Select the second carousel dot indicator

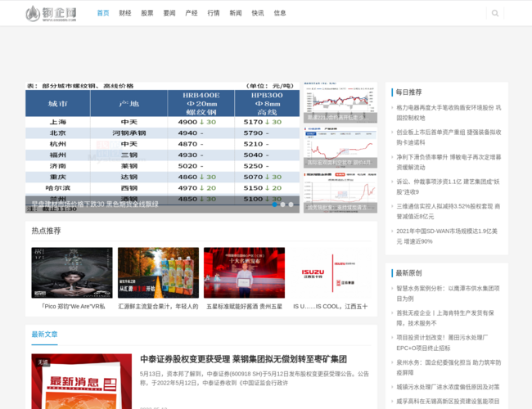coord(282,204)
